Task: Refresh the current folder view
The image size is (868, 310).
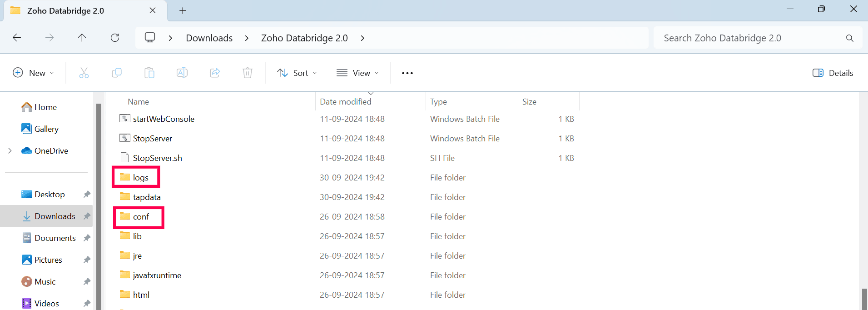Action: (x=115, y=38)
